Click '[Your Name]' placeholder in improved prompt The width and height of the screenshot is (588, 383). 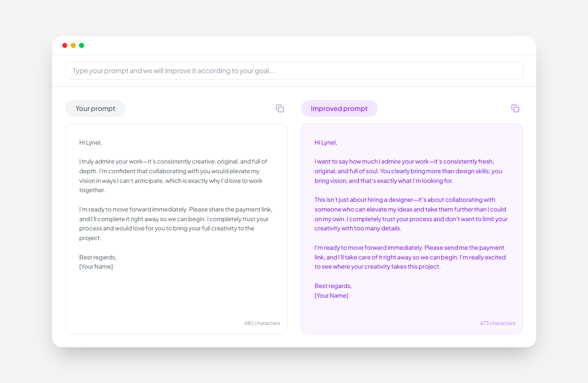[x=331, y=296]
